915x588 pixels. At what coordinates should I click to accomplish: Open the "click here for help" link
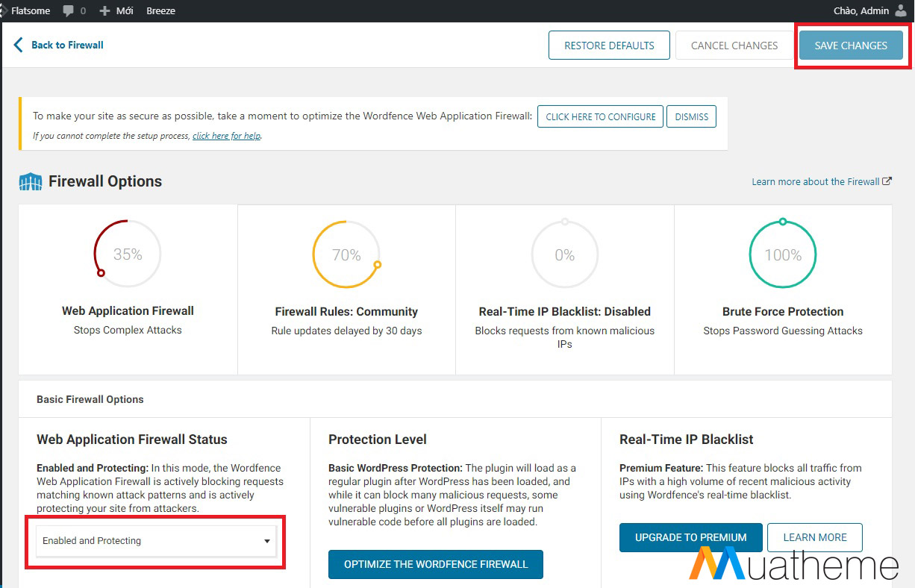click(227, 136)
